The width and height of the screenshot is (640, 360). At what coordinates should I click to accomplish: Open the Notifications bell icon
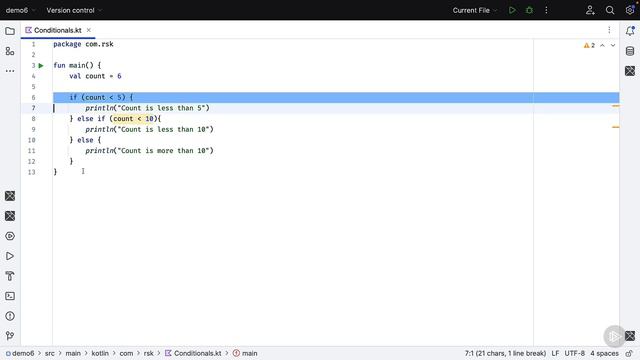(630, 31)
